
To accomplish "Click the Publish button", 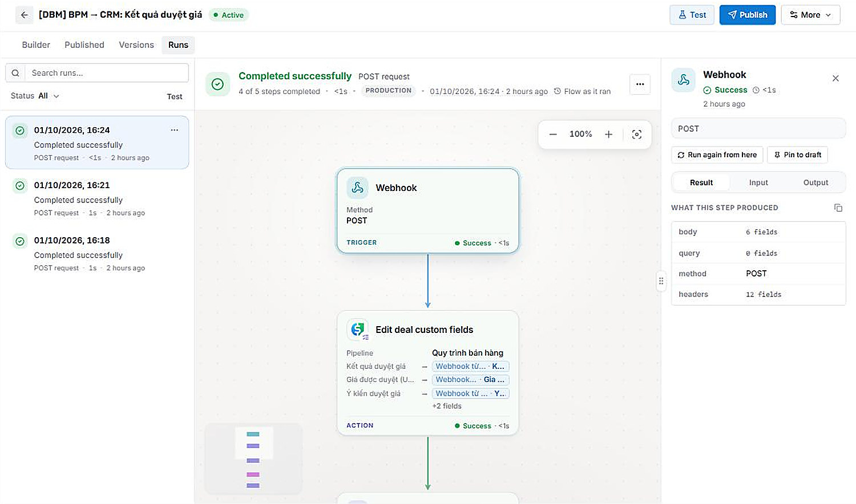I will pyautogui.click(x=748, y=15).
